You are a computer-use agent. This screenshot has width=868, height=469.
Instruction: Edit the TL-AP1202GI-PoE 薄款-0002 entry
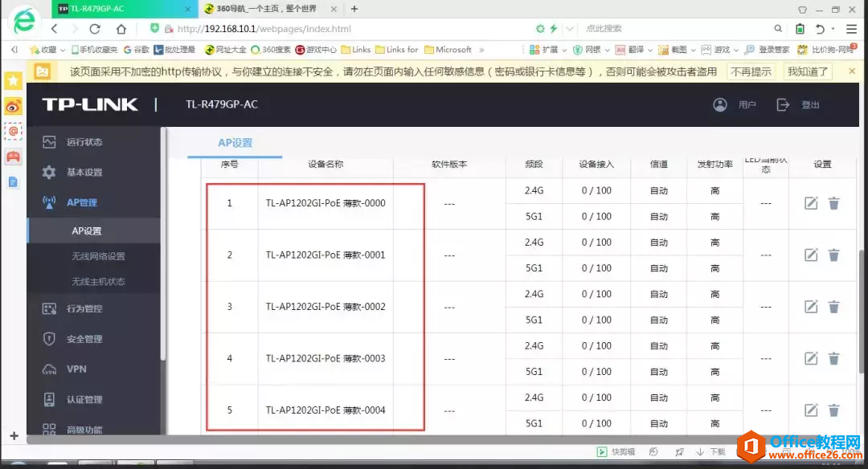click(811, 307)
